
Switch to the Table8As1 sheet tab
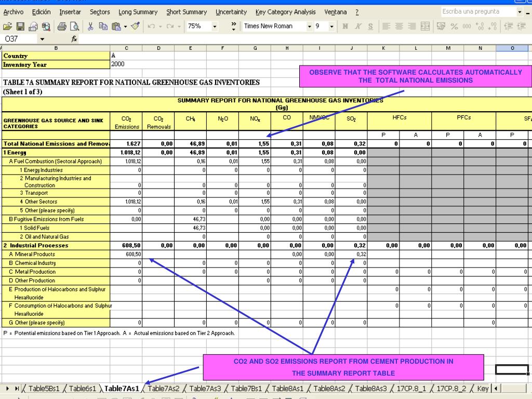(288, 389)
